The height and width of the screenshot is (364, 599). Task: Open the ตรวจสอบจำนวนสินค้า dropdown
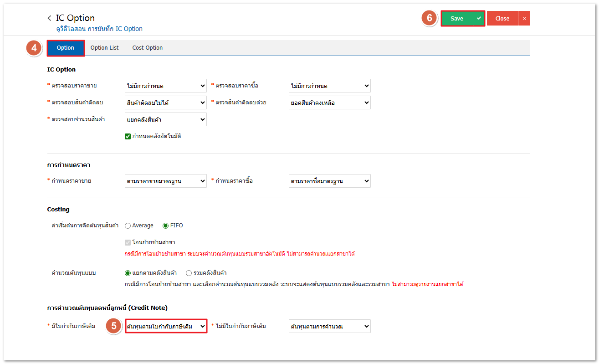[166, 119]
